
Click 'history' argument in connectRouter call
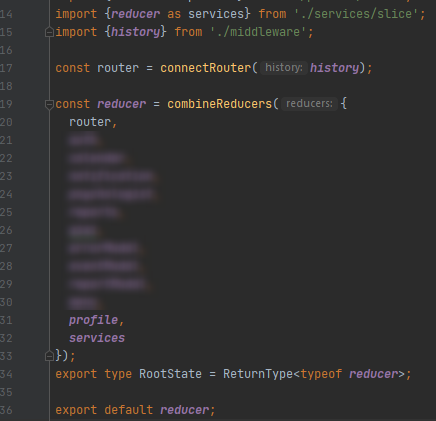[x=335, y=68]
